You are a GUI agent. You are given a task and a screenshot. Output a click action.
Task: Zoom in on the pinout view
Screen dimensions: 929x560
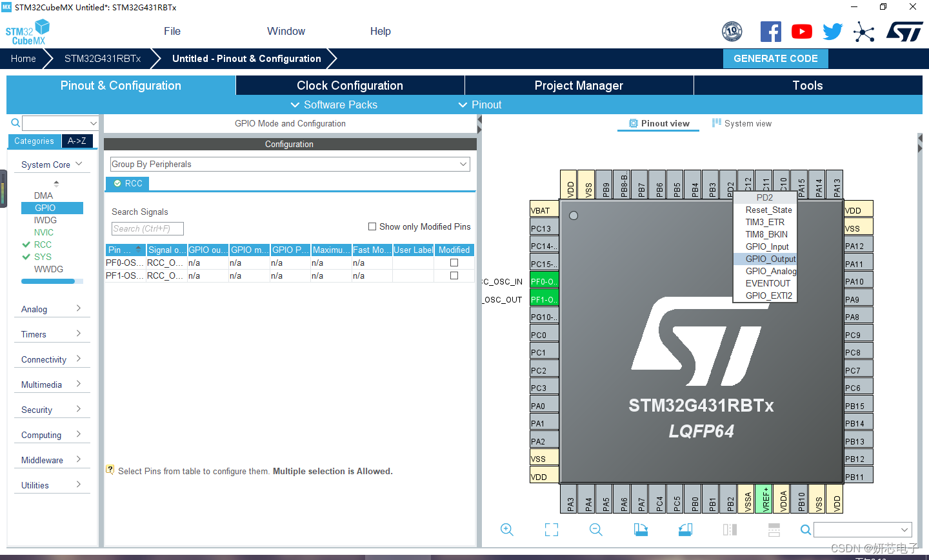click(507, 530)
